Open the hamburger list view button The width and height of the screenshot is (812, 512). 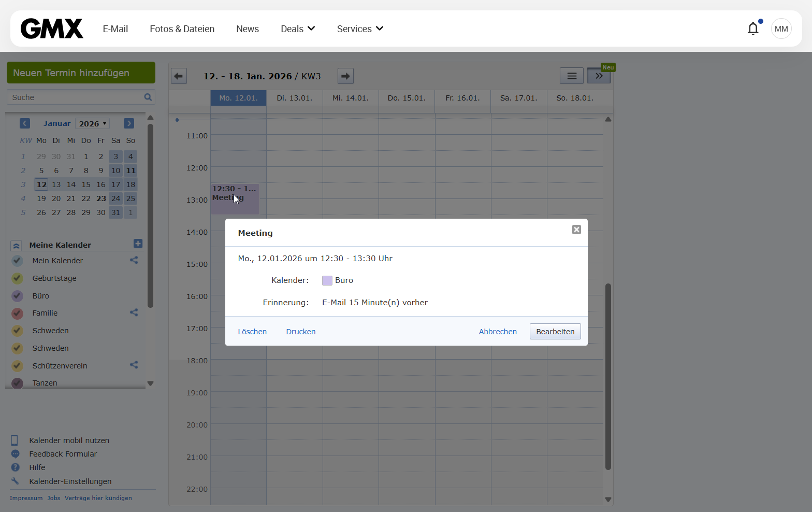(x=572, y=76)
